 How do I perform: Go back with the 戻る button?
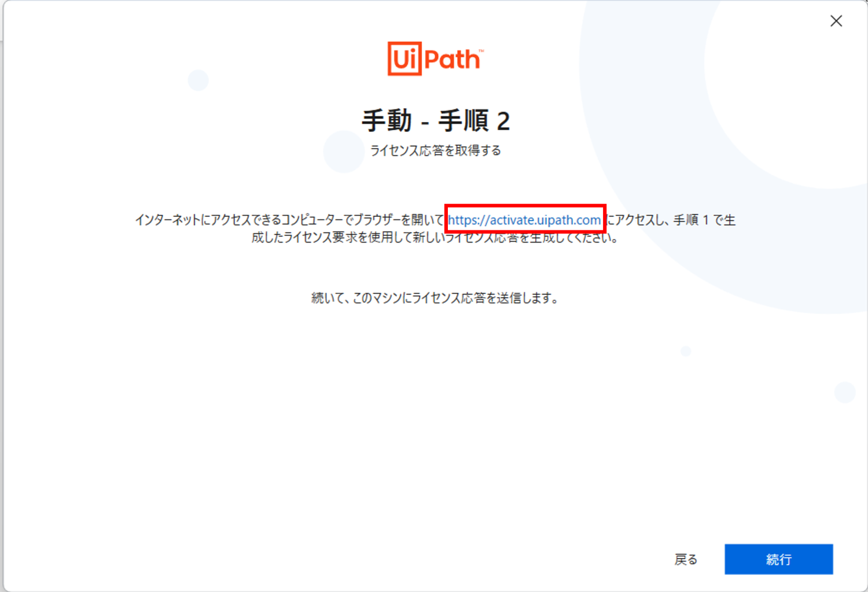click(x=686, y=560)
